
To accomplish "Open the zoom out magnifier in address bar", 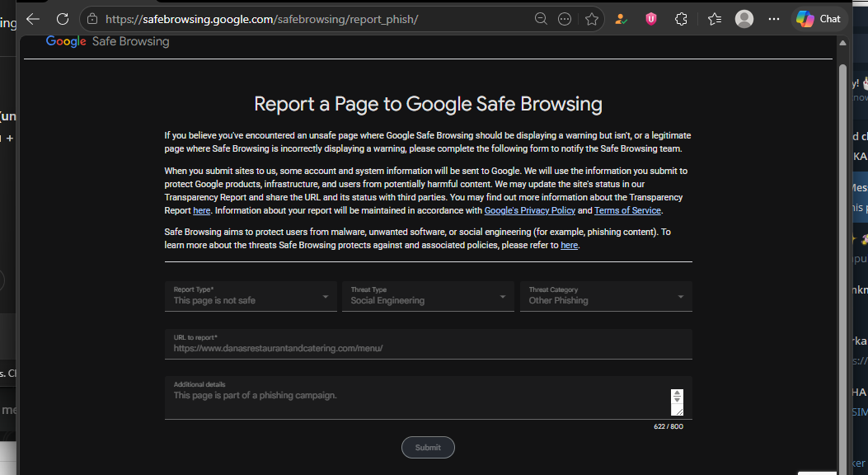I will click(541, 19).
